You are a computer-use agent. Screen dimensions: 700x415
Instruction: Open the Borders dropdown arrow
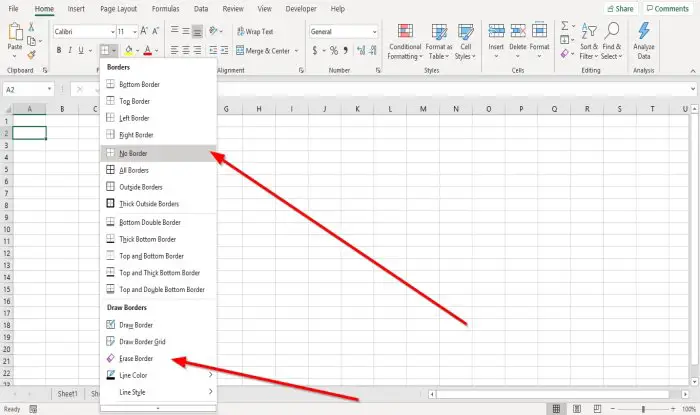click(x=114, y=51)
